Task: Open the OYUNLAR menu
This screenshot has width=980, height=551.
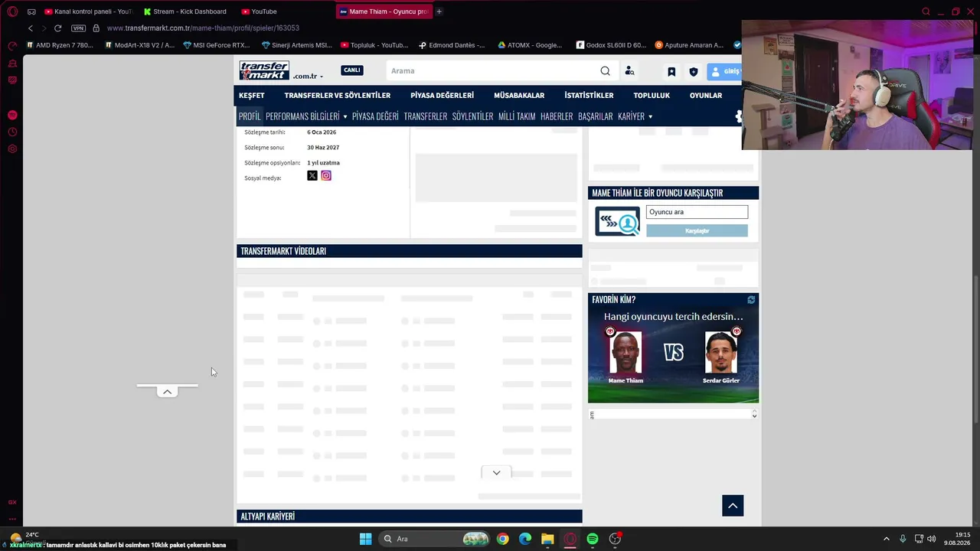Action: 706,96
